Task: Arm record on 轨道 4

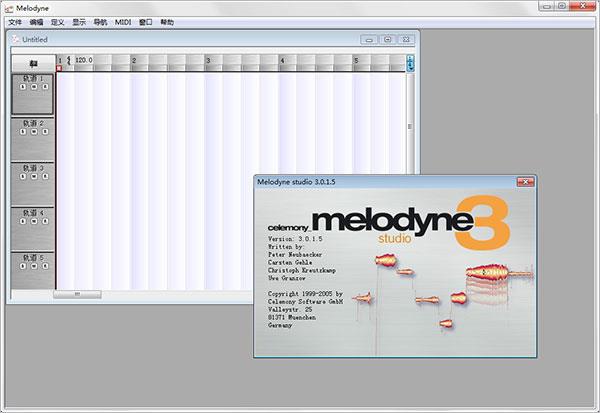Action: [45, 221]
